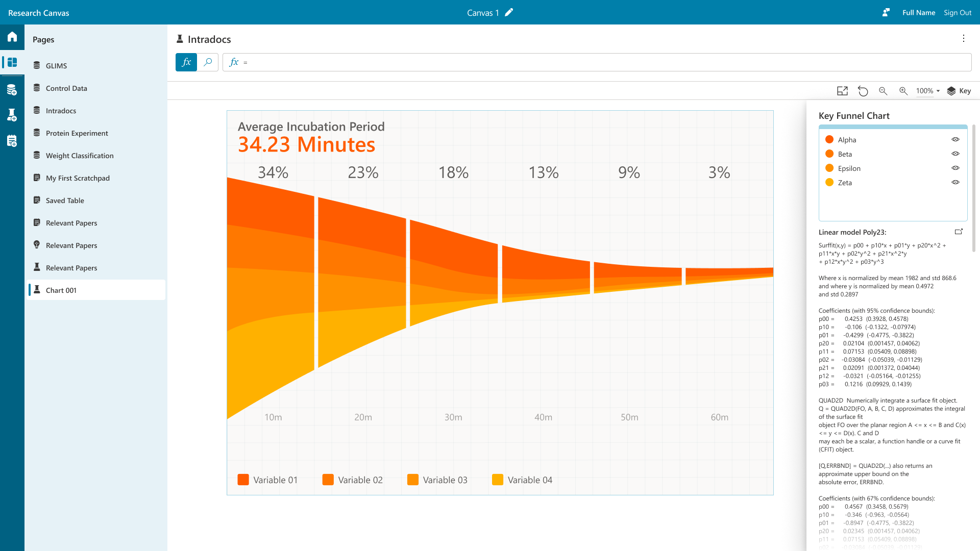Expand the Linear model Poly23 section
This screenshot has width=980, height=551.
[x=959, y=232]
